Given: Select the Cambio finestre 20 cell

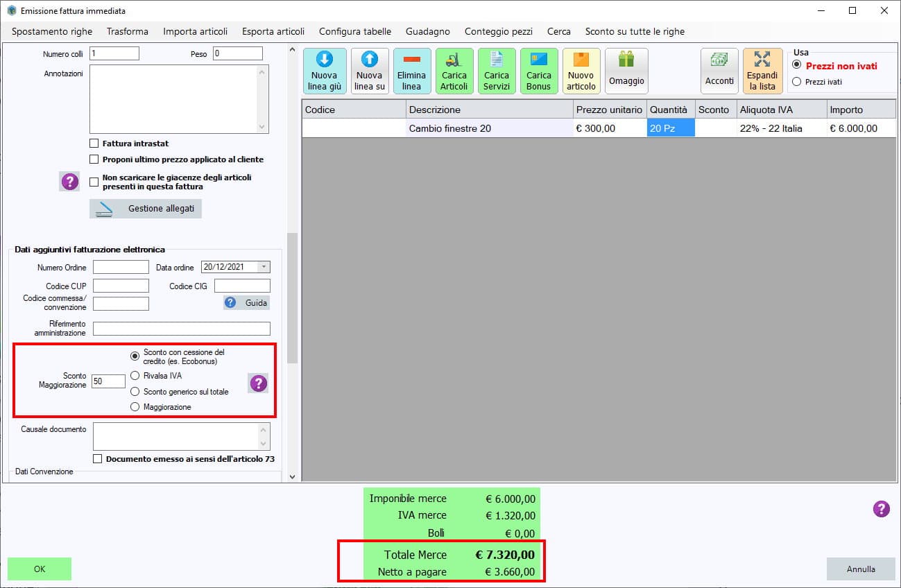Looking at the screenshot, I should pyautogui.click(x=490, y=128).
